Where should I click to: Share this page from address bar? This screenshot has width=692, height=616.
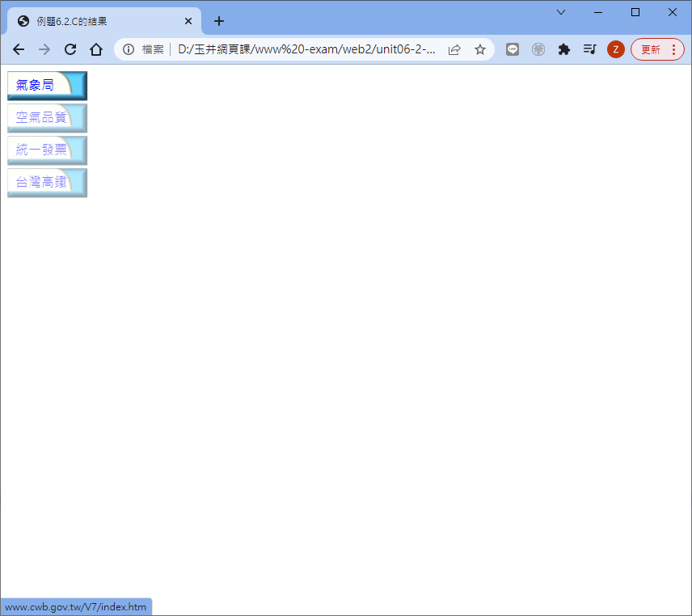(x=454, y=49)
